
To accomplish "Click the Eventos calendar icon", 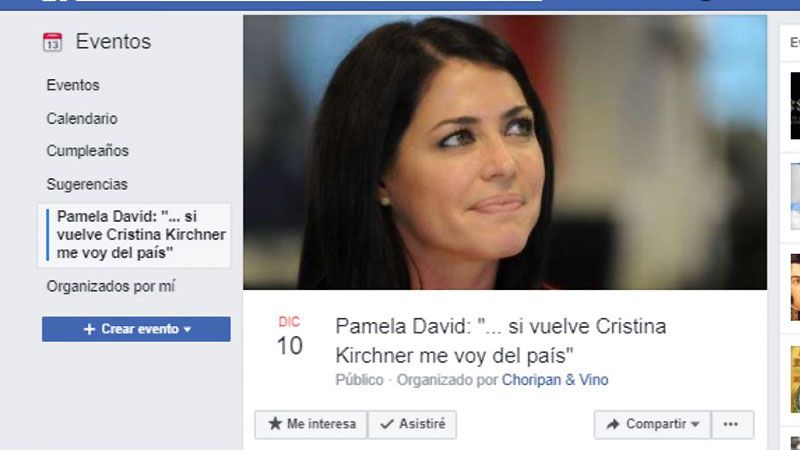I will (53, 42).
